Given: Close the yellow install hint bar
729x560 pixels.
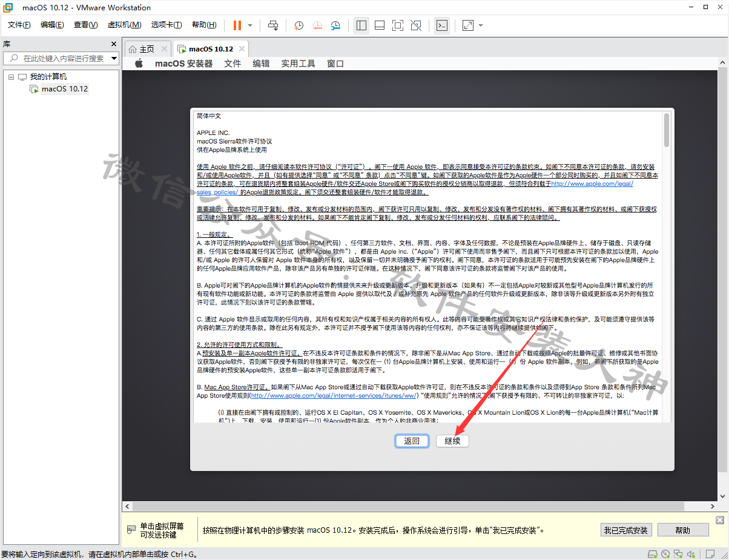Looking at the screenshot, I should point(719,520).
